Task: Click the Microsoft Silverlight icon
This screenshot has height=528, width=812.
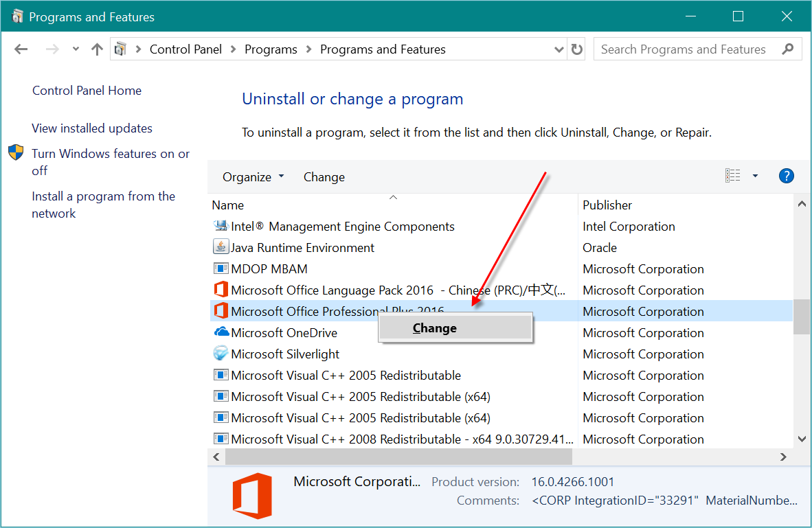Action: (x=221, y=354)
